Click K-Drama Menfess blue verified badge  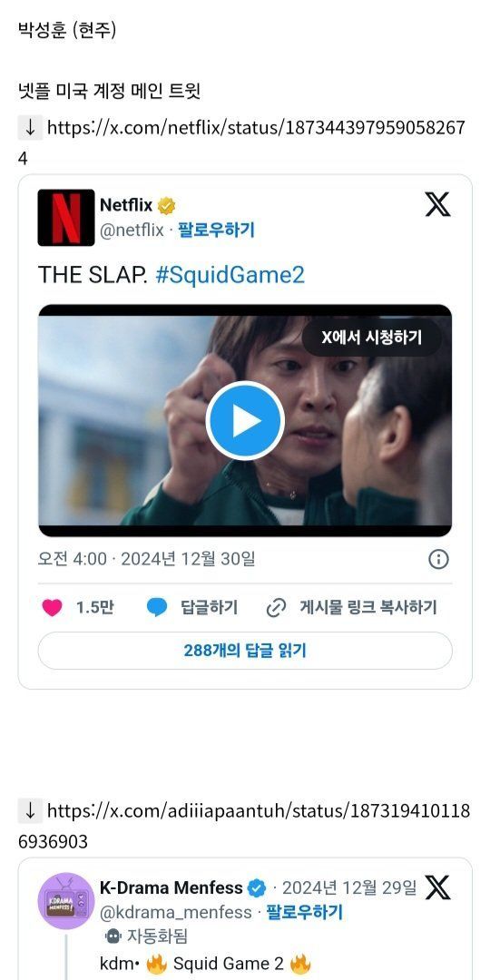(257, 887)
